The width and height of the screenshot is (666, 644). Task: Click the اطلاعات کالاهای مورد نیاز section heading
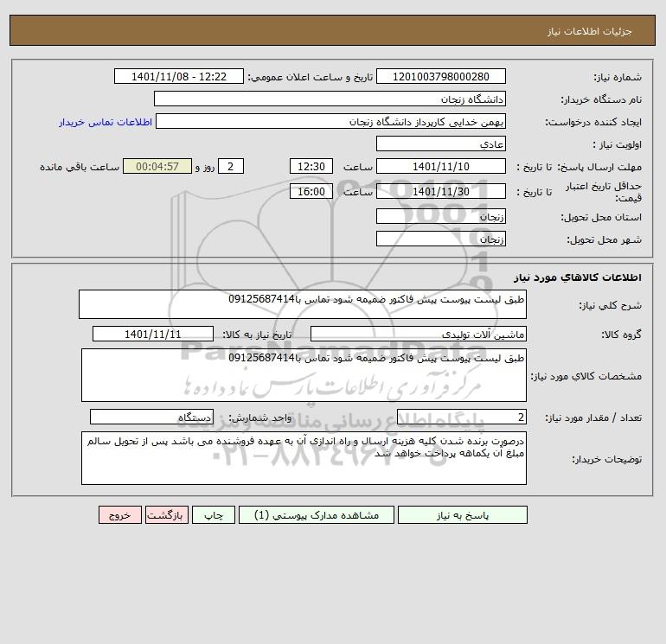[x=578, y=277]
